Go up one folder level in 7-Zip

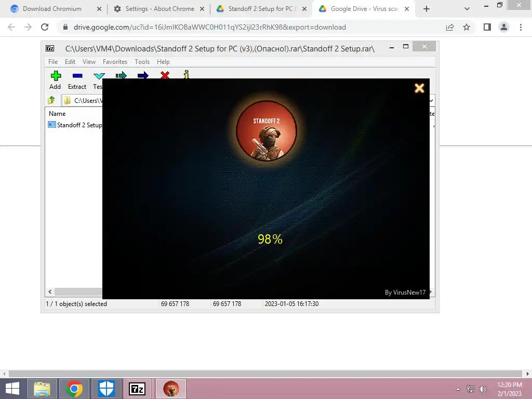pos(51,100)
